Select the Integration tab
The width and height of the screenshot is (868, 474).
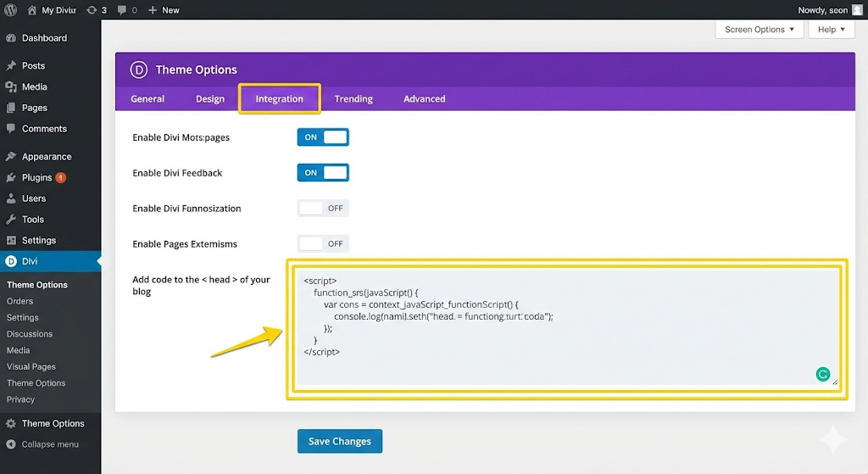pos(280,98)
